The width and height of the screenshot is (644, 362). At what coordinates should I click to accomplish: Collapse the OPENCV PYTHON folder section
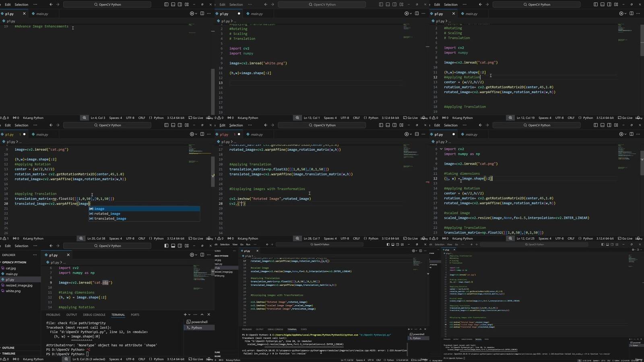(14, 263)
